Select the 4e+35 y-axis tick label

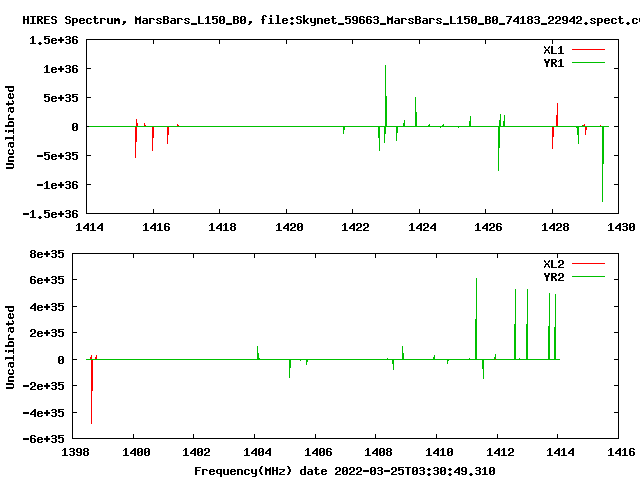47,307
